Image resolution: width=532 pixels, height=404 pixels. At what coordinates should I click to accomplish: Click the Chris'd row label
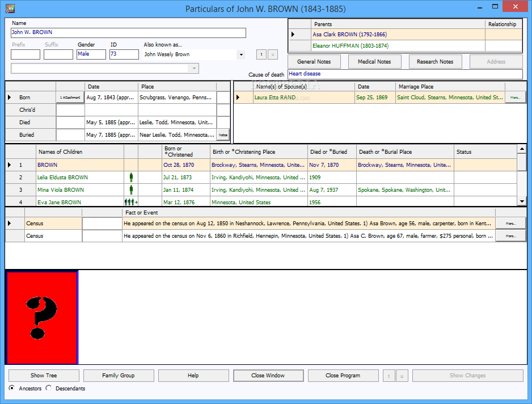click(x=31, y=110)
